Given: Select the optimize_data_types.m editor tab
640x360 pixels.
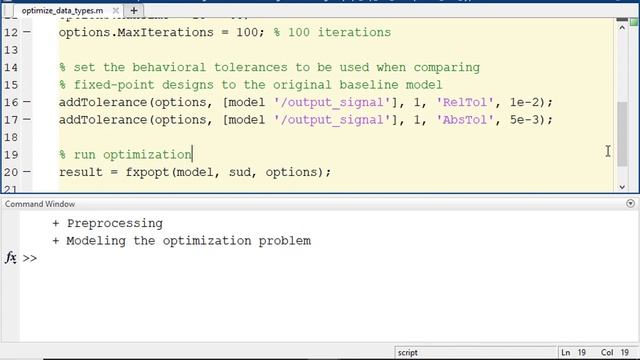Looking at the screenshot, I should coord(62,11).
